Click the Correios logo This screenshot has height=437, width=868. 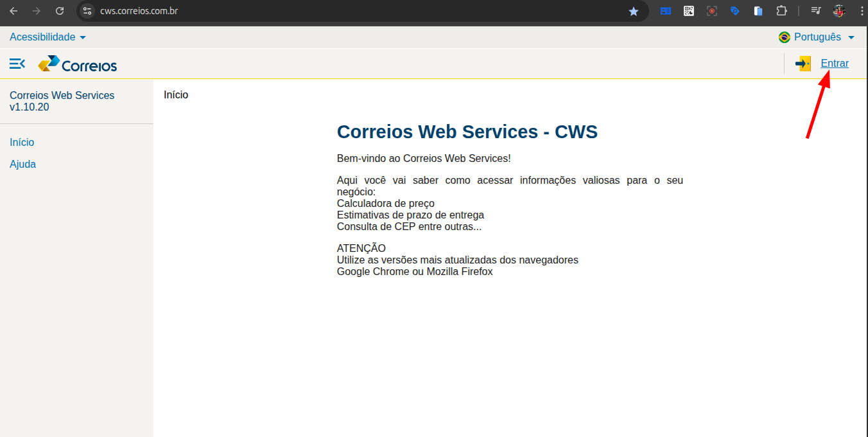[x=78, y=64]
